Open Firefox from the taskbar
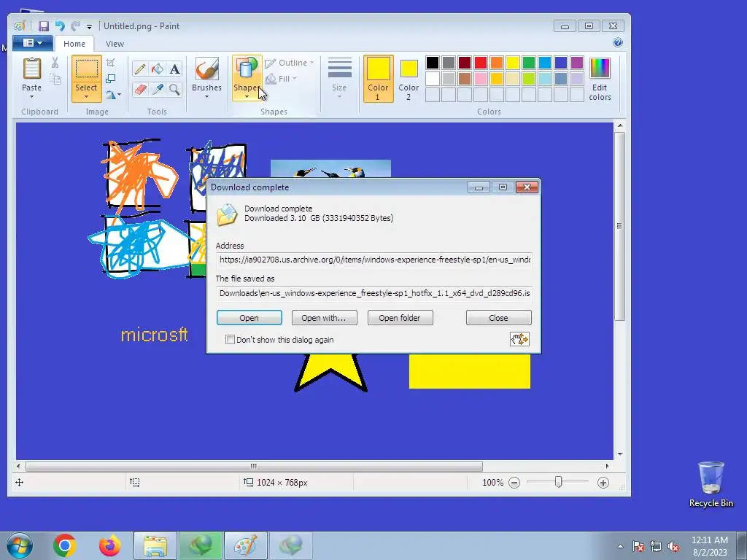Screen dimensions: 747x560 click(109, 545)
